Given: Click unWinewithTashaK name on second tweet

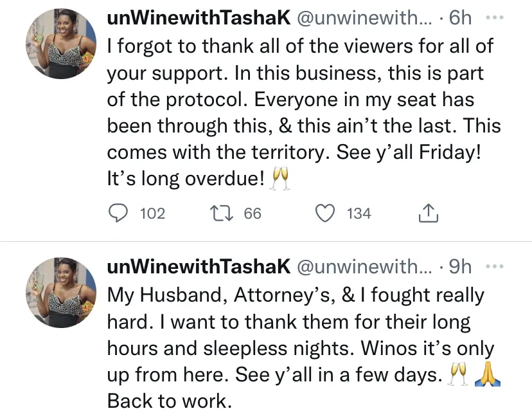Looking at the screenshot, I should point(198,267).
